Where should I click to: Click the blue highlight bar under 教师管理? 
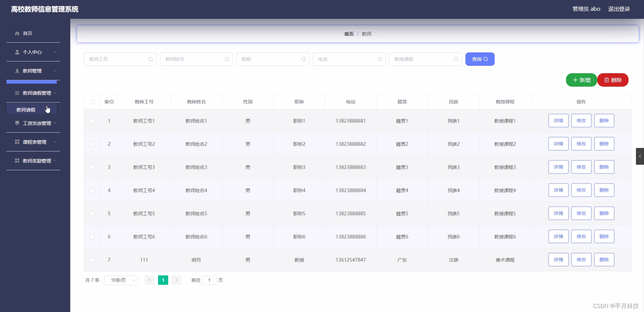point(31,82)
